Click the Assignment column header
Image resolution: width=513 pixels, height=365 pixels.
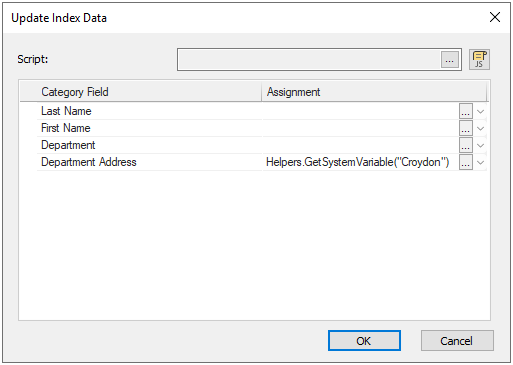[374, 92]
